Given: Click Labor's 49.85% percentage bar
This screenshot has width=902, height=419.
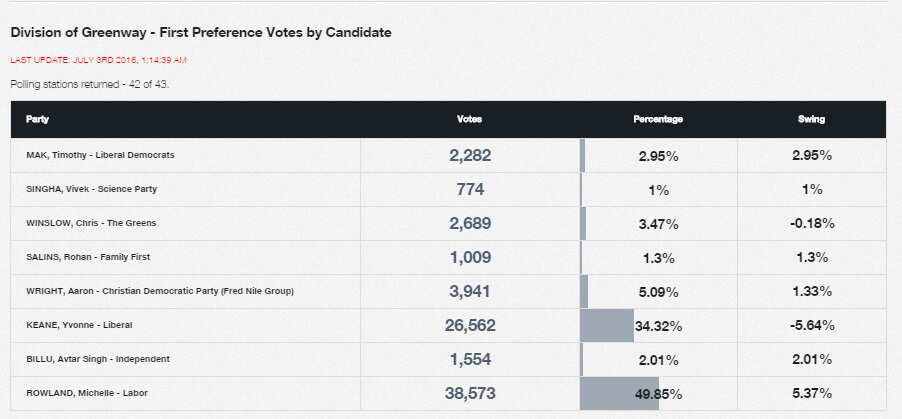Looking at the screenshot, I should (619, 393).
